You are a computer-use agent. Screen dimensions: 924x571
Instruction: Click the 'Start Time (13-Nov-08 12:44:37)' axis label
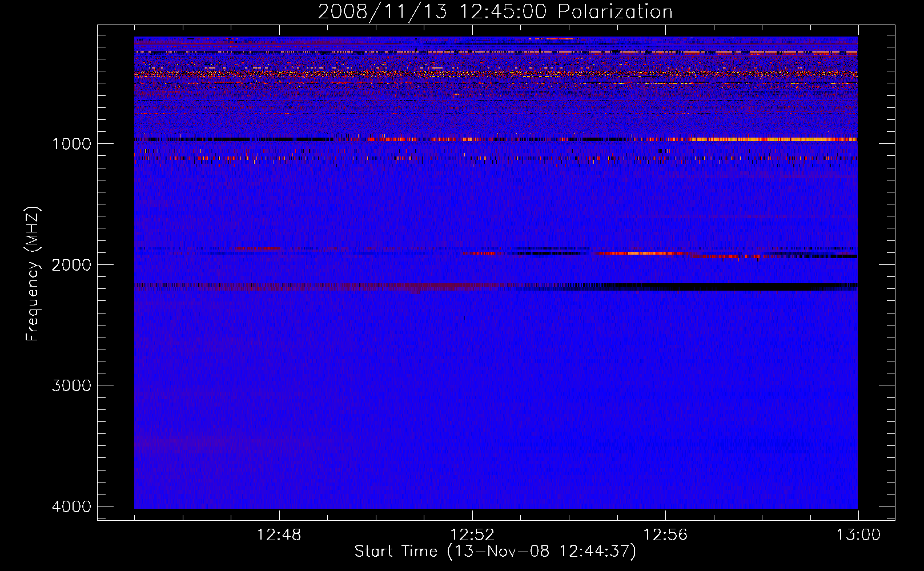[495, 552]
